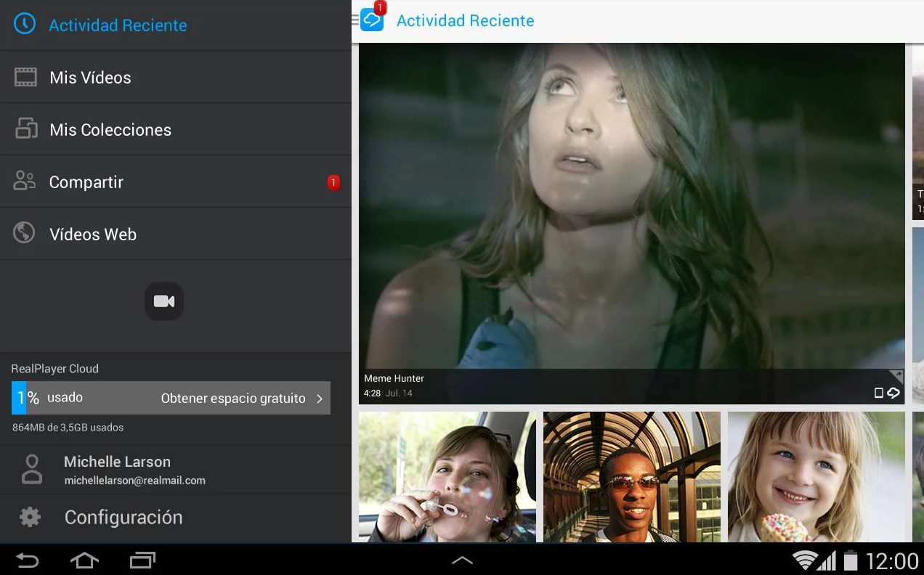Viewport: 924px width, 575px height.
Task: Open Configuración settings
Action: click(175, 518)
